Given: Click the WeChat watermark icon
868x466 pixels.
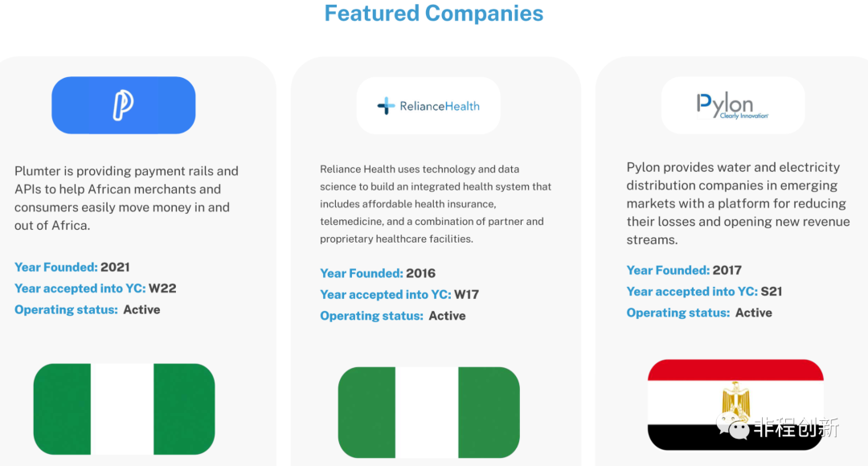Looking at the screenshot, I should tap(733, 424).
